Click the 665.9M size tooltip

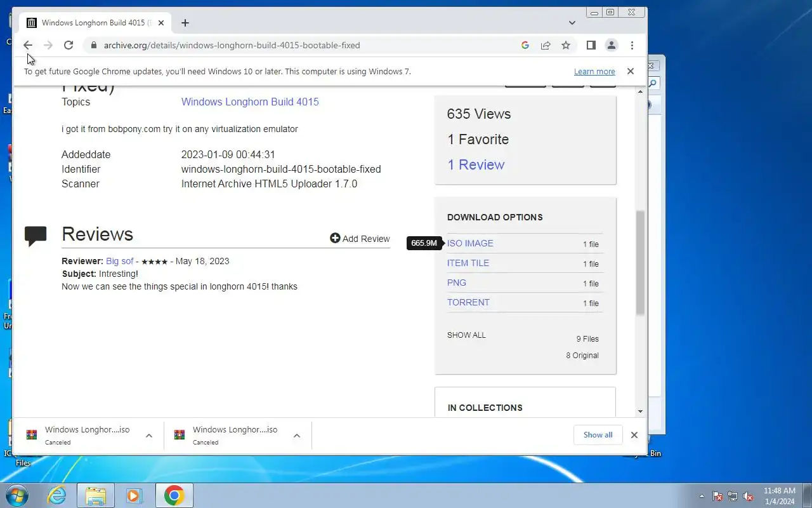click(x=424, y=243)
